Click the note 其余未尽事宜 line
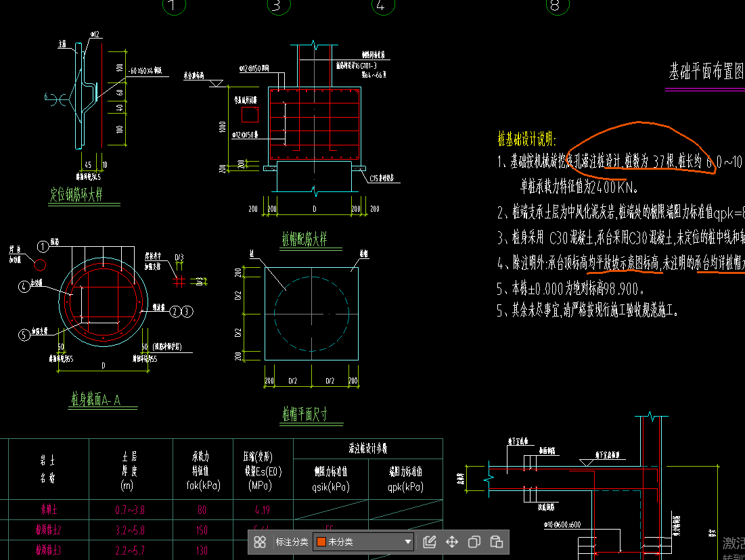 click(x=588, y=310)
